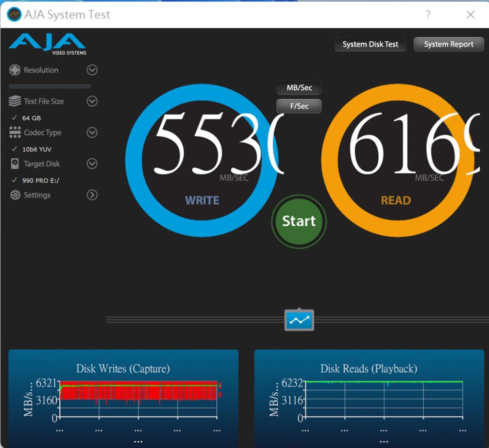The width and height of the screenshot is (489, 448).
Task: Open the System Report
Action: point(449,44)
